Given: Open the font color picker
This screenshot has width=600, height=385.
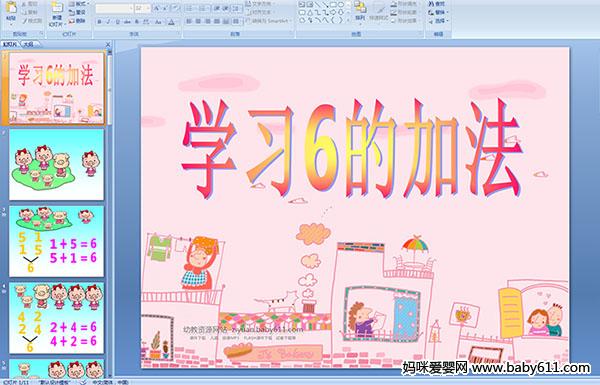Looking at the screenshot, I should coord(172,22).
